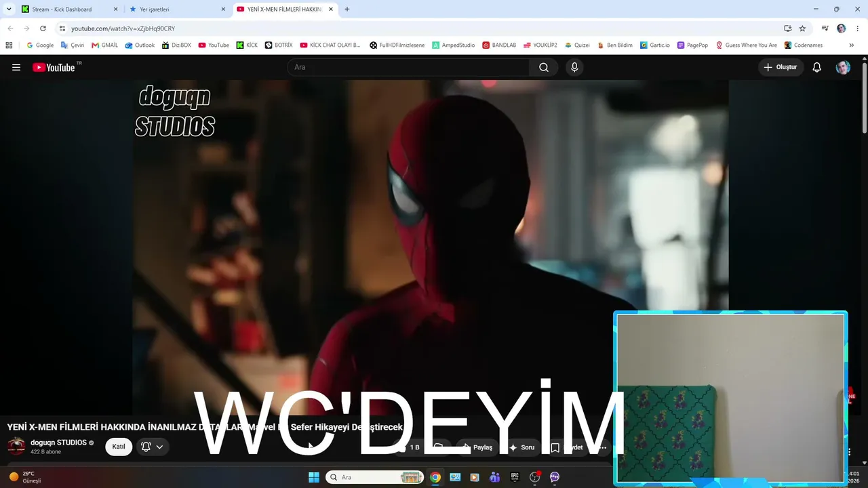Open the DiziBOX bookmark

point(176,45)
